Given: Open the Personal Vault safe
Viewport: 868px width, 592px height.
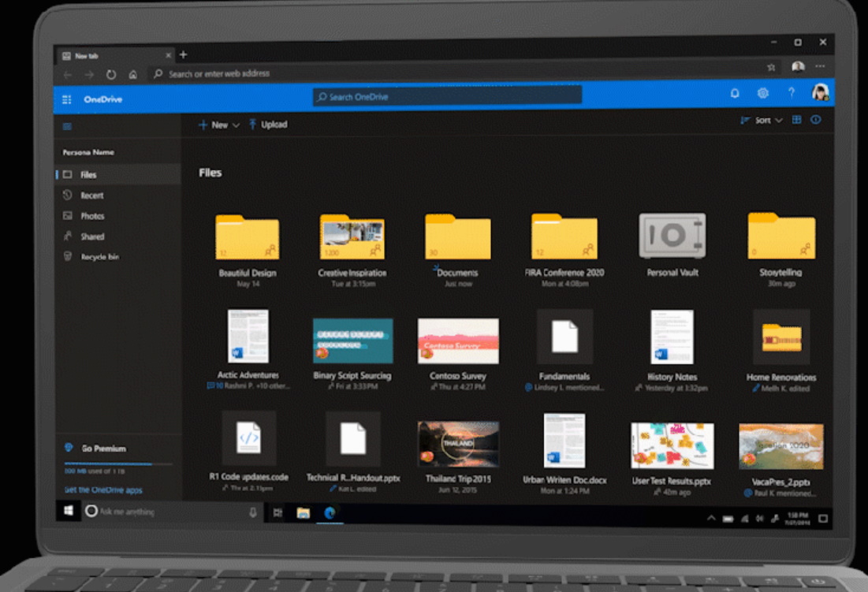Looking at the screenshot, I should (672, 236).
